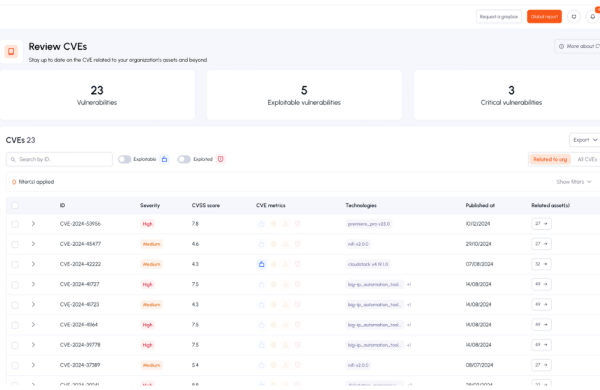Tick the checkbox for CVE-2024-42222
This screenshot has height=390, width=600.
coord(15,264)
